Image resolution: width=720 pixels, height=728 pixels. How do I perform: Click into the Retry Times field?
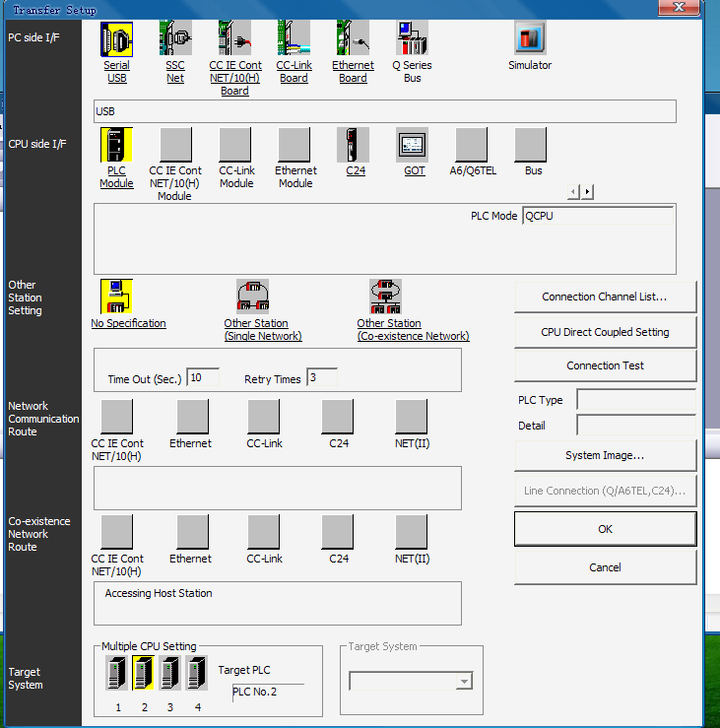point(321,377)
